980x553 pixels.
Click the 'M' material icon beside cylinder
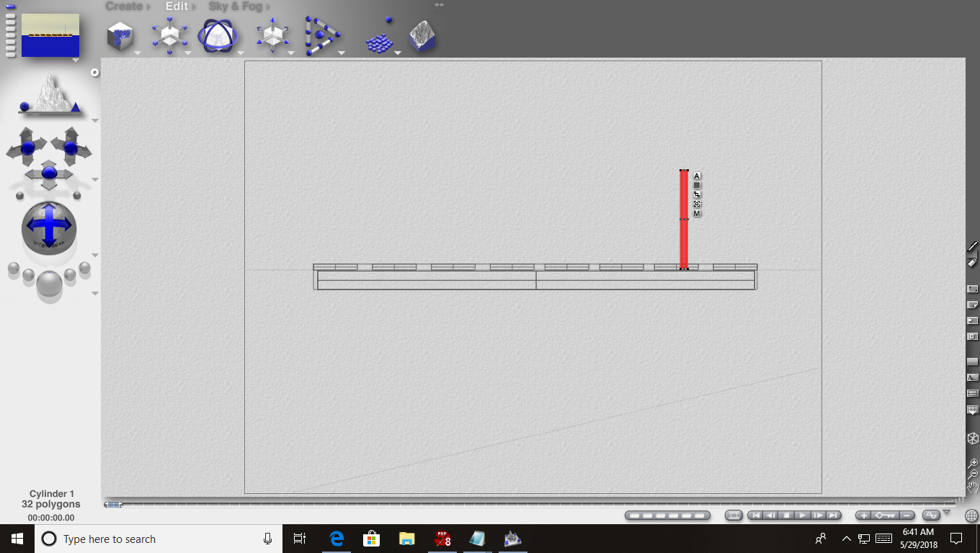click(x=697, y=213)
